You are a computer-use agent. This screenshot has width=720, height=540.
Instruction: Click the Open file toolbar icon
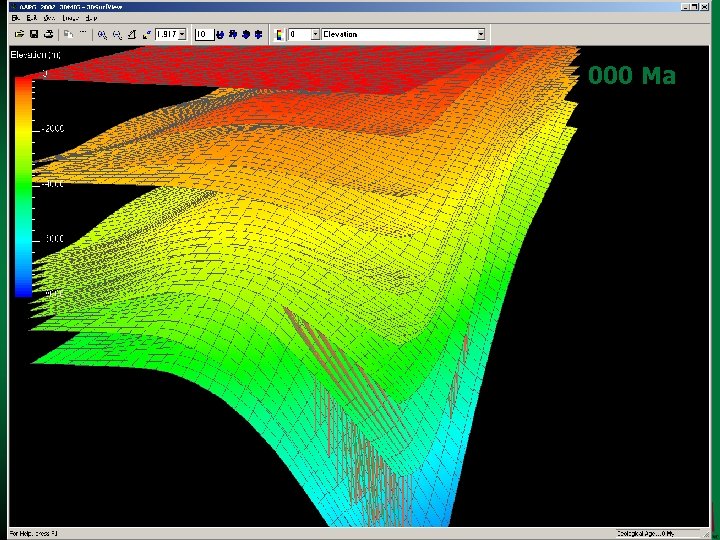[19, 34]
